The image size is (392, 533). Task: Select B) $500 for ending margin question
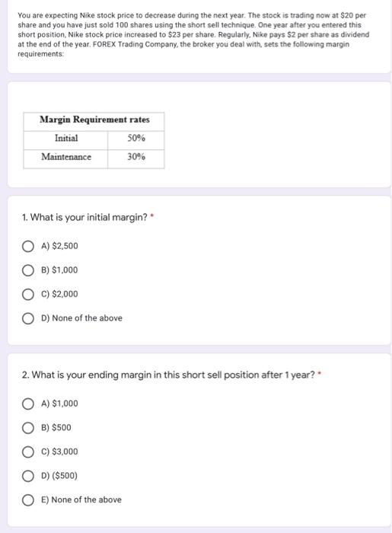pyautogui.click(x=28, y=428)
